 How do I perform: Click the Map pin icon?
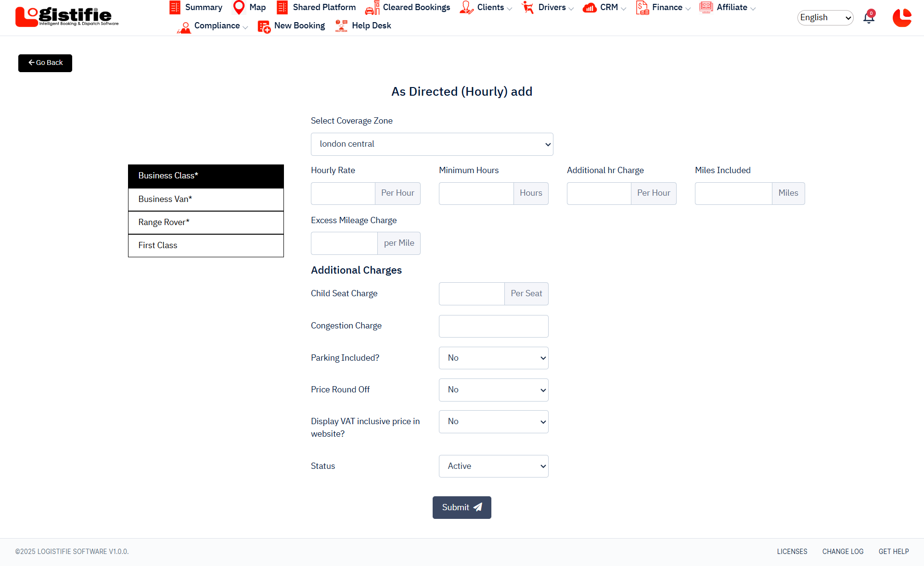pyautogui.click(x=239, y=7)
